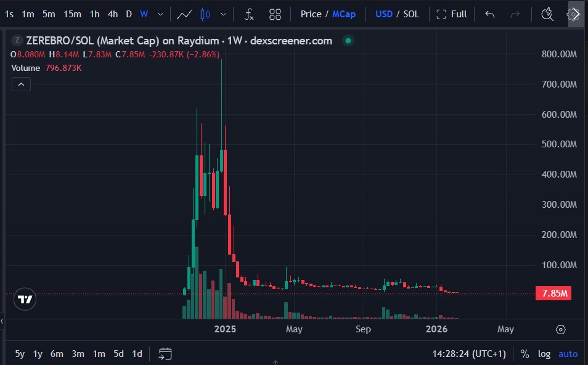The image size is (588, 365).
Task: Click the Z token avatar icon
Action: pyautogui.click(x=17, y=40)
